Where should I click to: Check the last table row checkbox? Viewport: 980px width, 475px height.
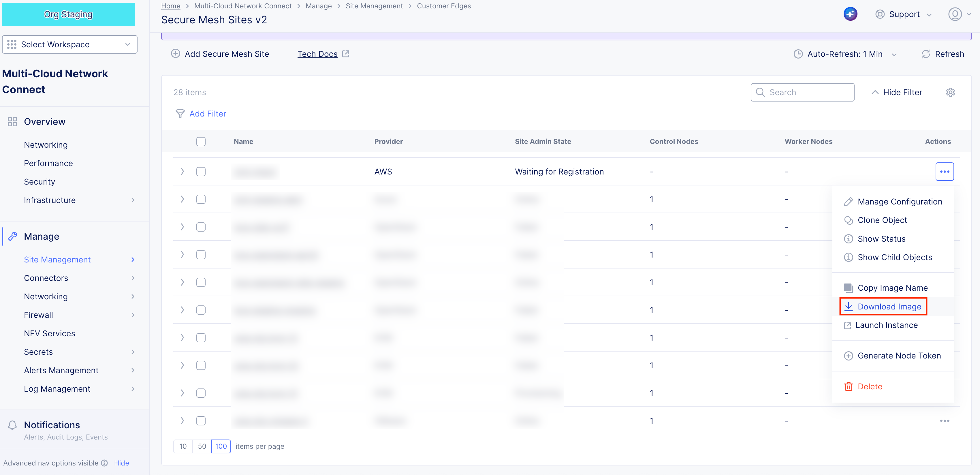(201, 420)
